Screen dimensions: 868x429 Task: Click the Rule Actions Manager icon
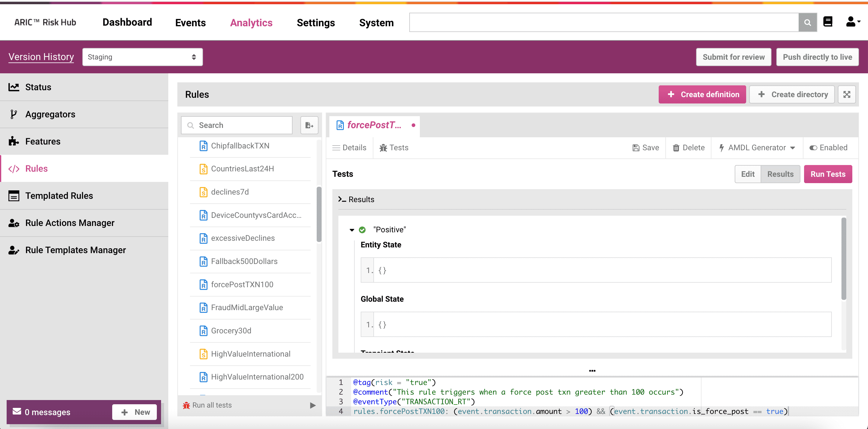(x=14, y=223)
